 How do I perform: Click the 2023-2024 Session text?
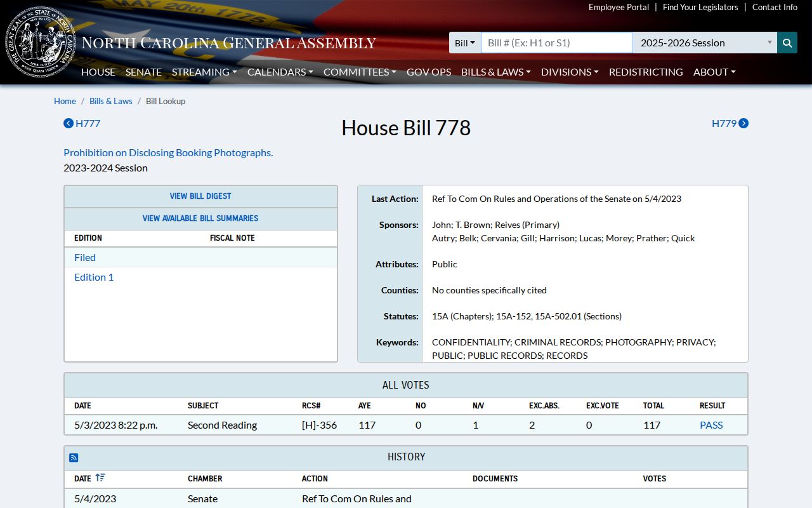coord(105,168)
